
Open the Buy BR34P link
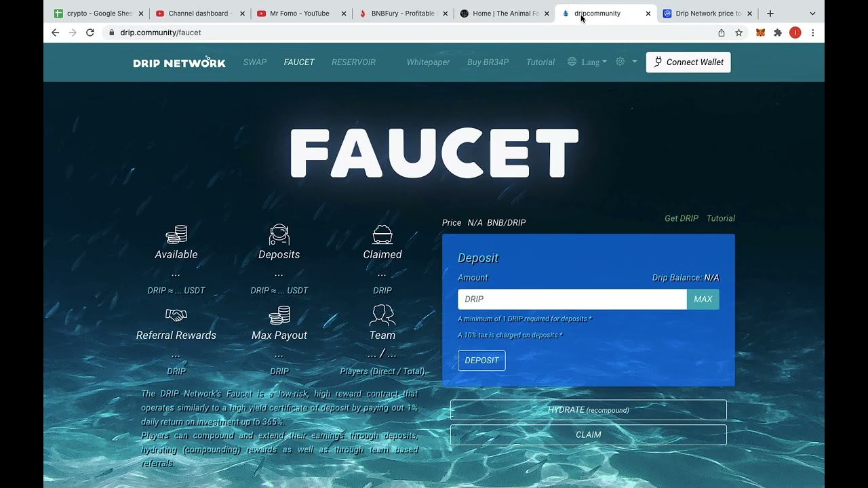[488, 62]
